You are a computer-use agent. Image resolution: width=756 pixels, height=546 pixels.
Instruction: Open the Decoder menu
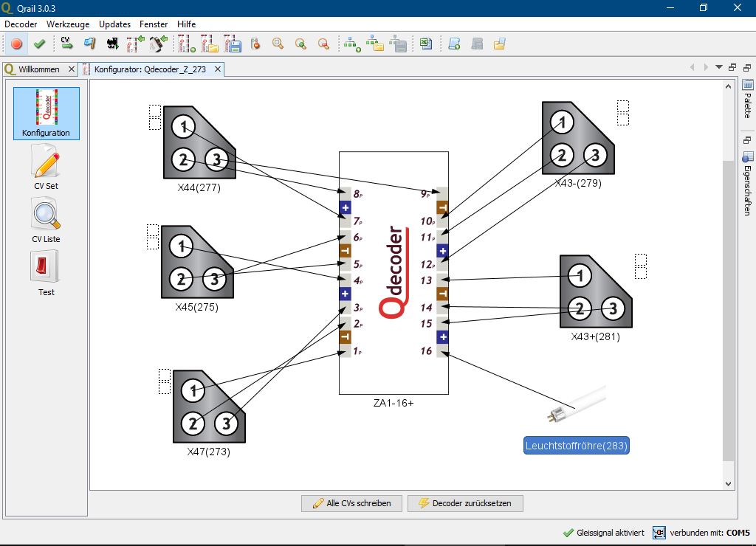coord(21,24)
